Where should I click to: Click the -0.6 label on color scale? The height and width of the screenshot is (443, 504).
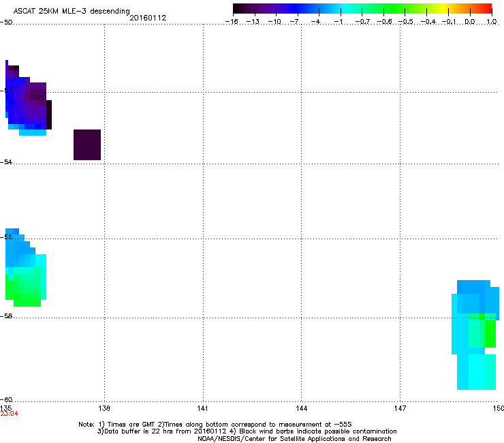[384, 22]
